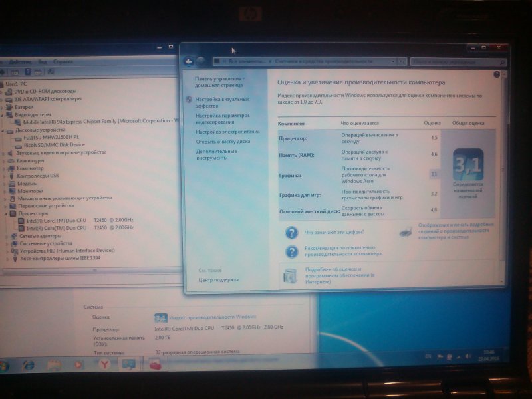Click the 3,1 score badge in System window
The image size is (532, 399).
[x=161, y=317]
